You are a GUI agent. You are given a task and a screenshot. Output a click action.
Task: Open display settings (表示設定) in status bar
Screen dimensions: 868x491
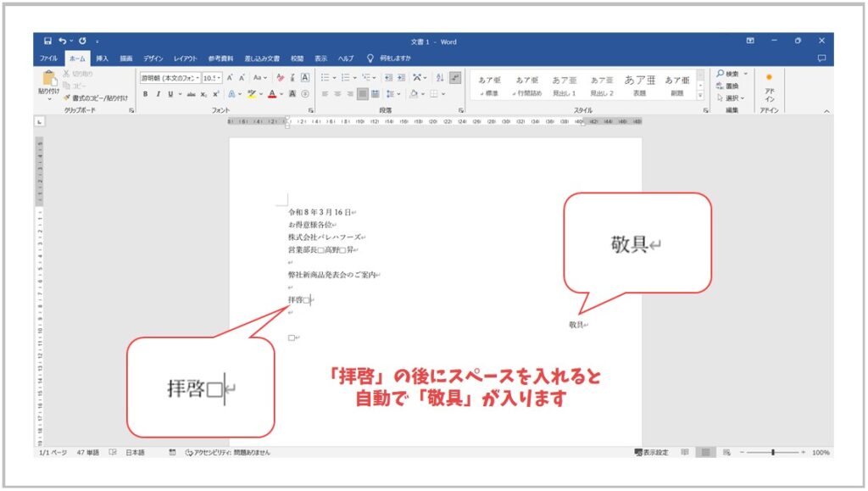[652, 453]
